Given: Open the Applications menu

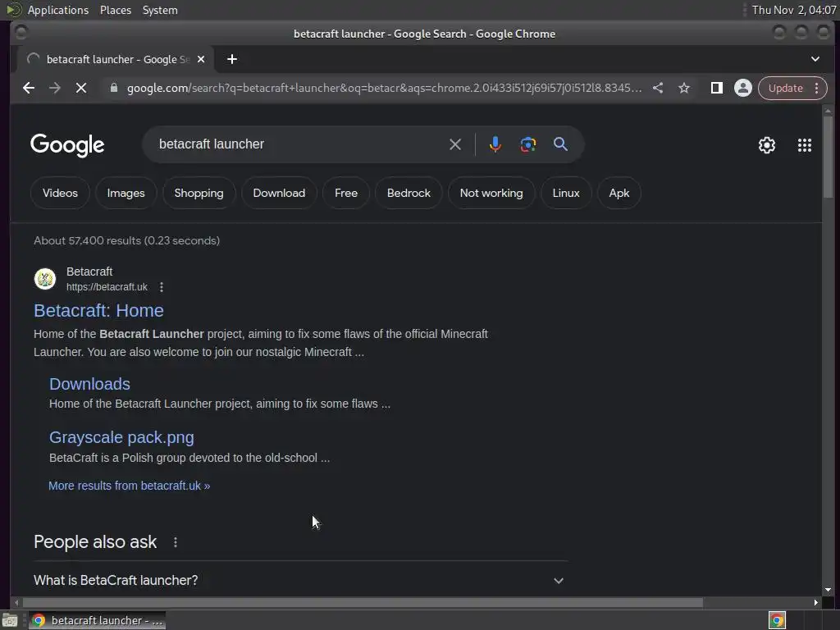Looking at the screenshot, I should (x=58, y=10).
